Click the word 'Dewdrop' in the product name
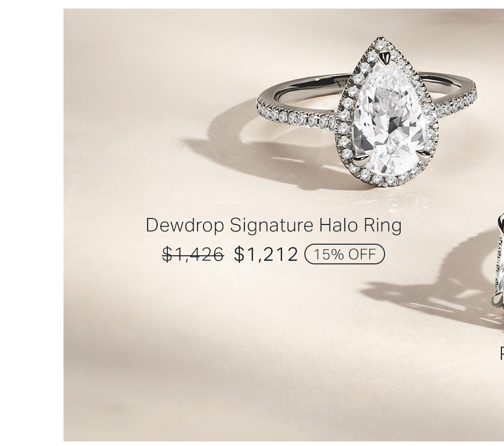The width and height of the screenshot is (504, 446). point(185,225)
